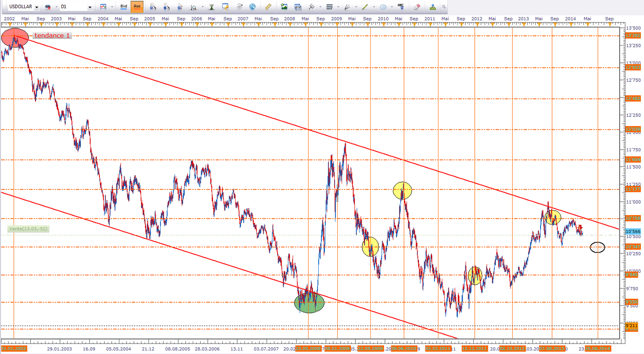The width and height of the screenshot is (644, 354).
Task: Click the chart template window icon
Action: point(298,7)
